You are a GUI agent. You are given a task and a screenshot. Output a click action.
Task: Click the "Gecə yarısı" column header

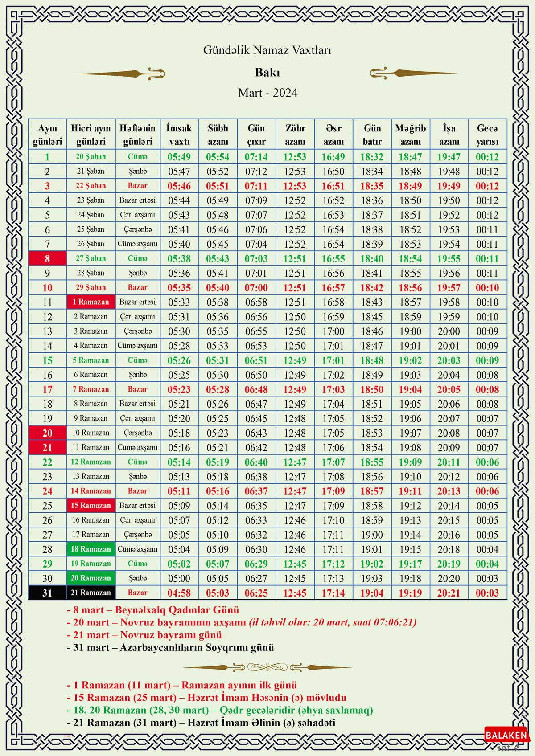[x=487, y=135]
